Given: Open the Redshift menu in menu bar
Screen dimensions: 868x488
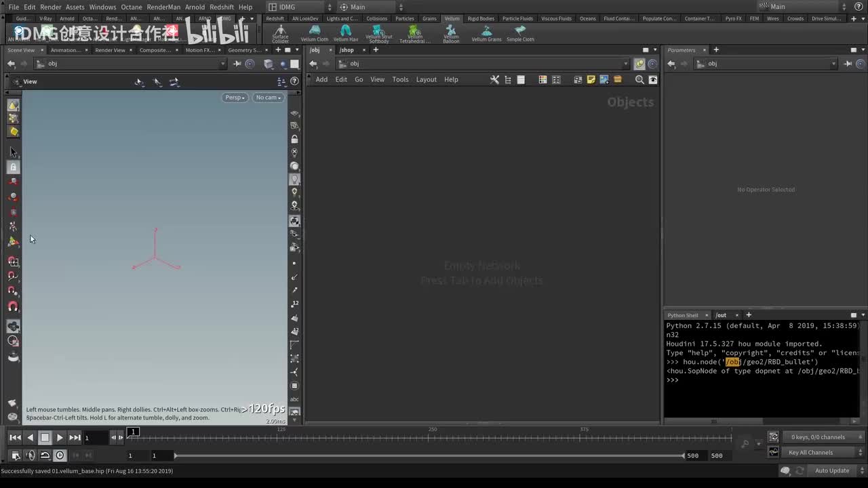Looking at the screenshot, I should pyautogui.click(x=221, y=7).
